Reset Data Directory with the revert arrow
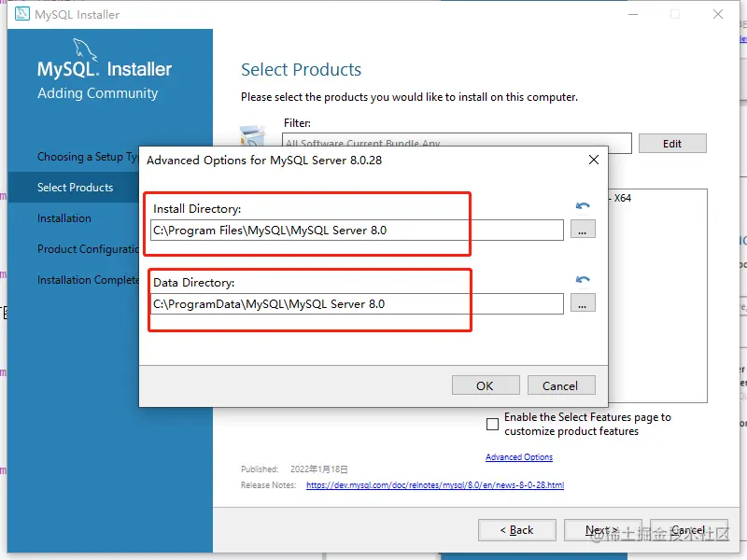The width and height of the screenshot is (747, 560). tap(583, 279)
